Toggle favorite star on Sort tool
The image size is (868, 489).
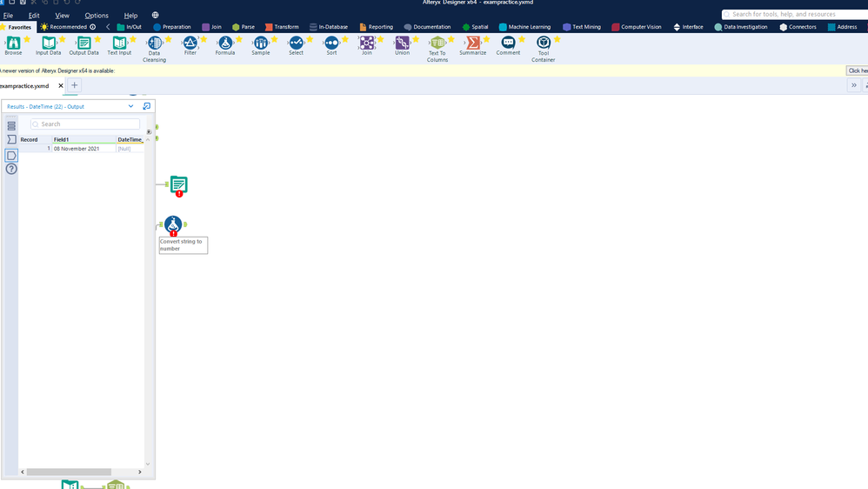tap(345, 39)
